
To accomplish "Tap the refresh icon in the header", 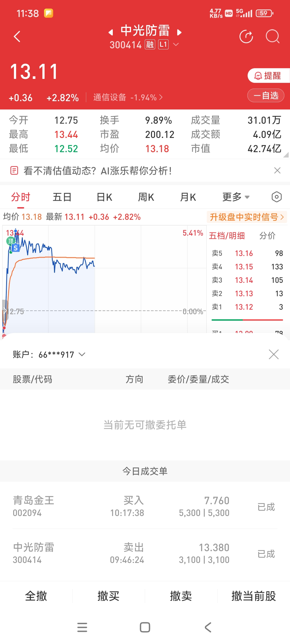I will (246, 36).
